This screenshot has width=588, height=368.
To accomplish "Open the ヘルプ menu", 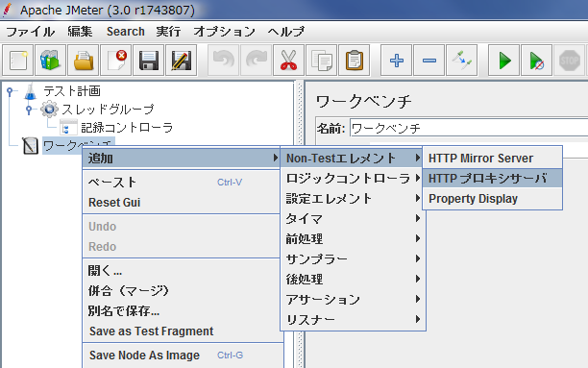I will 285,32.
